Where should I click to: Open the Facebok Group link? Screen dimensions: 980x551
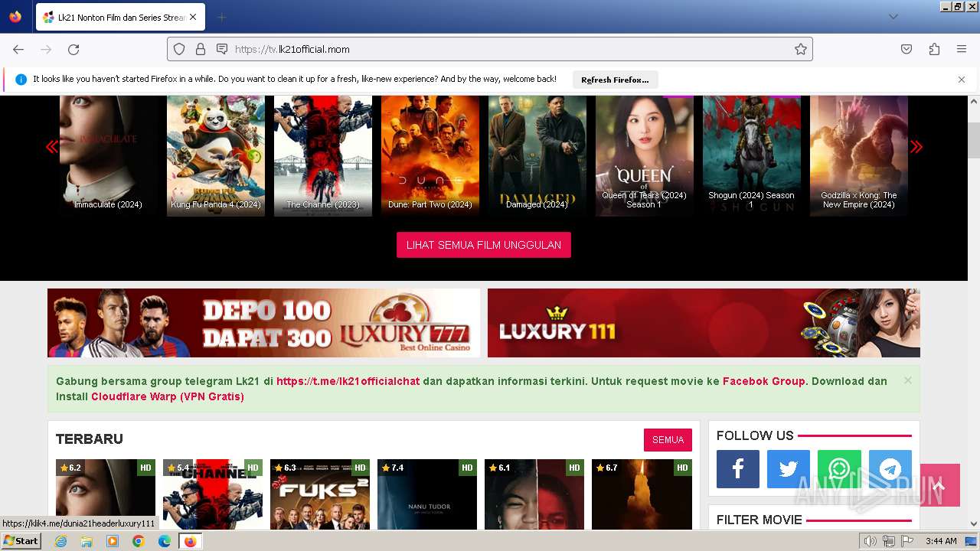764,381
